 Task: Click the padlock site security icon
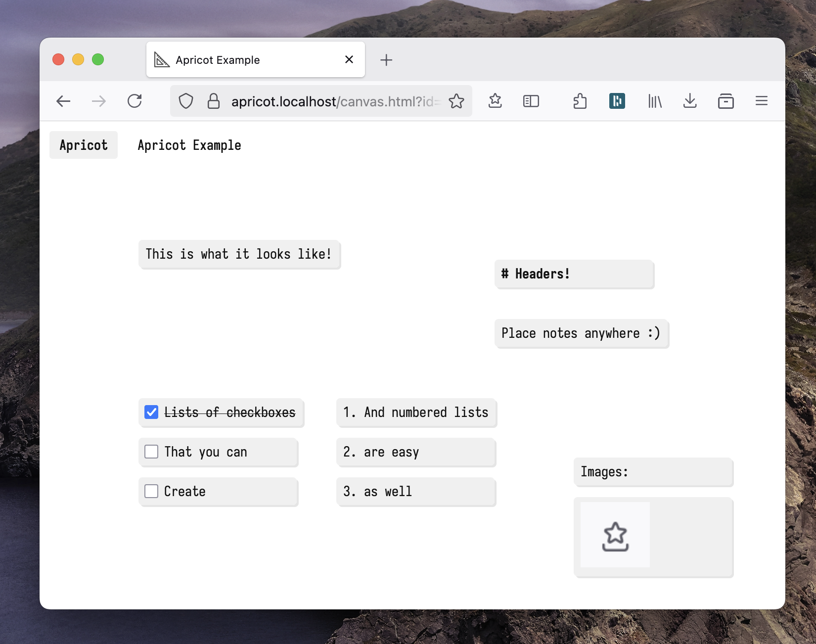coord(214,101)
